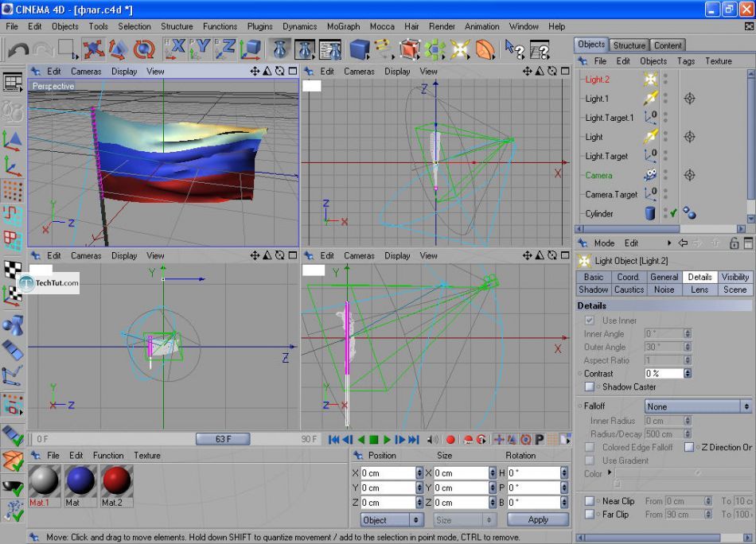Click the spline pen tool icon
Screen dimensions: 756x544
[x=383, y=49]
